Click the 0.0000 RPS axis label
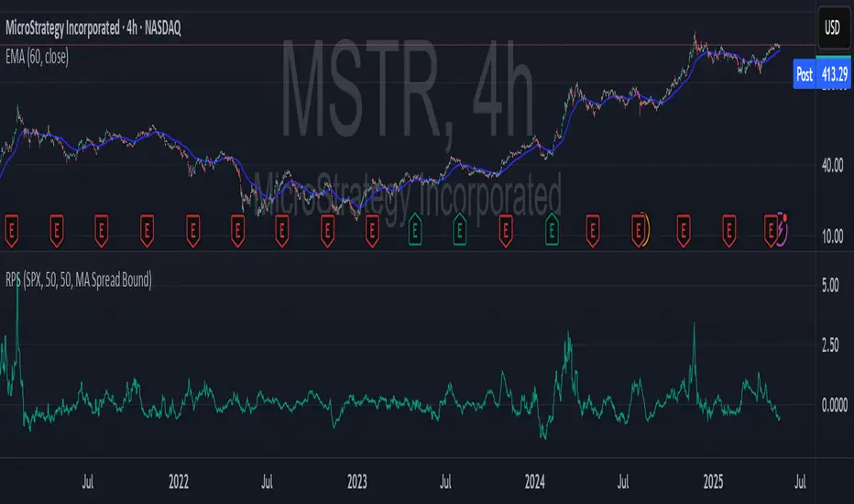The width and height of the screenshot is (854, 504). (835, 405)
